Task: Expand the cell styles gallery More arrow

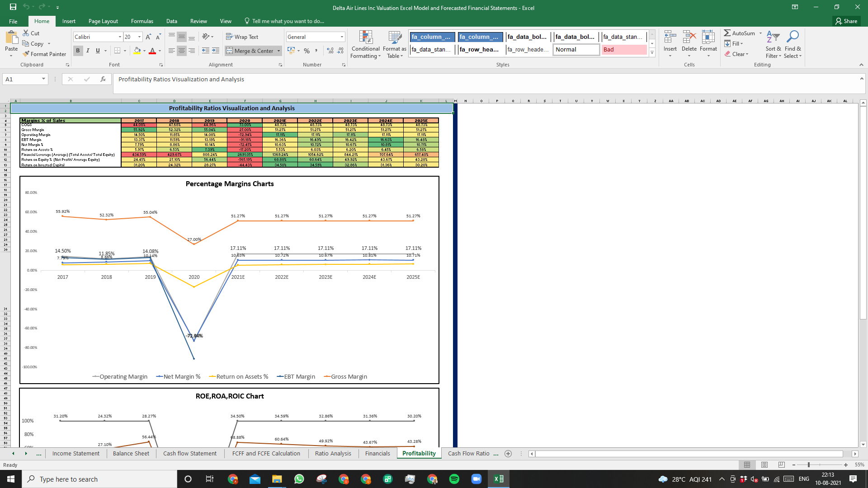Action: pos(652,53)
